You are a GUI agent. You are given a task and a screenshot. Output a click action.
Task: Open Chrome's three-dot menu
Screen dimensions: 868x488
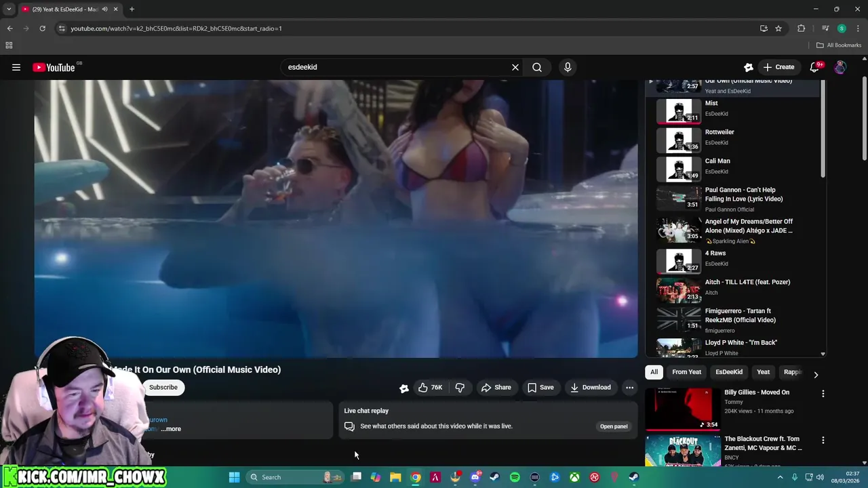(856, 28)
